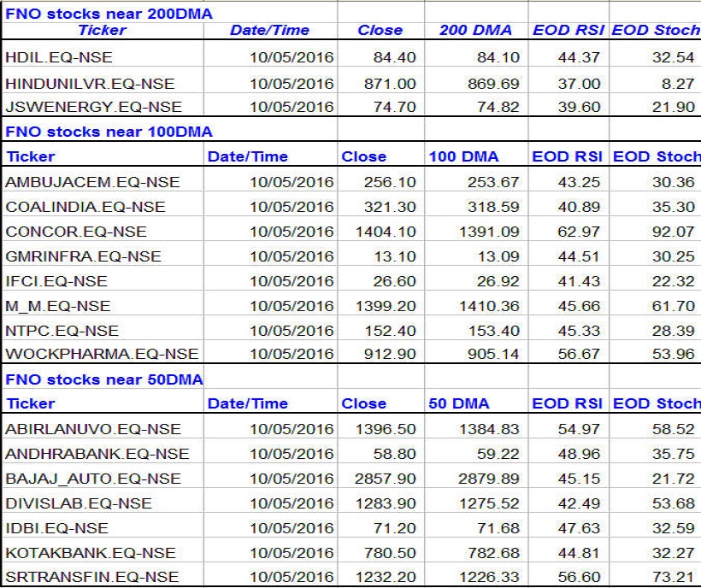Click the COALINDIA.EQ-NSE ticker cell
701x588 pixels.
click(x=85, y=207)
